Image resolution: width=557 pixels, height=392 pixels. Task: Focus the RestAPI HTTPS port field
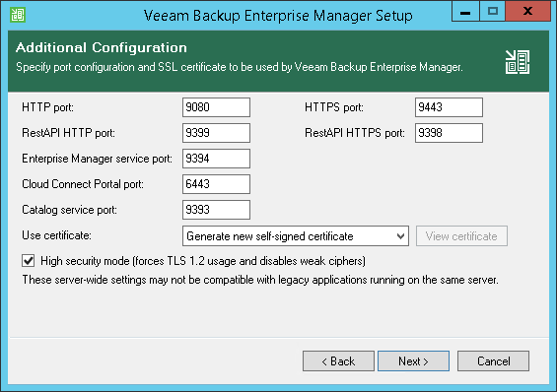[x=449, y=133]
